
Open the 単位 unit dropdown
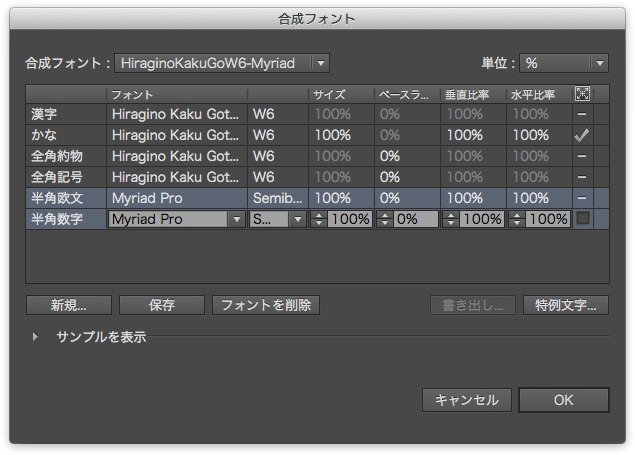pyautogui.click(x=564, y=63)
